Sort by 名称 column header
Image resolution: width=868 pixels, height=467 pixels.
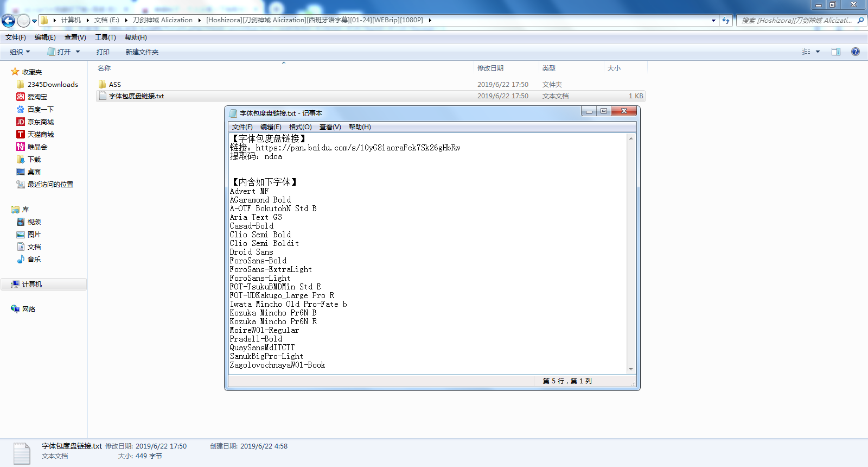tap(104, 68)
